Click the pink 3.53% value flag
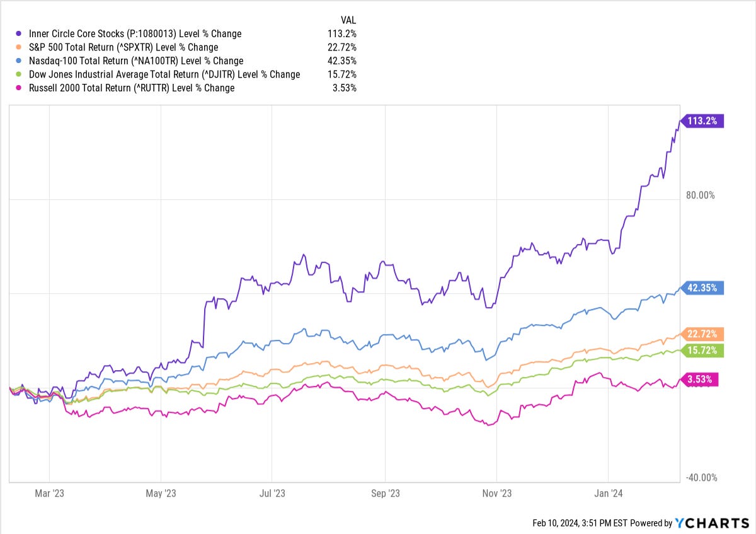 pyautogui.click(x=699, y=380)
